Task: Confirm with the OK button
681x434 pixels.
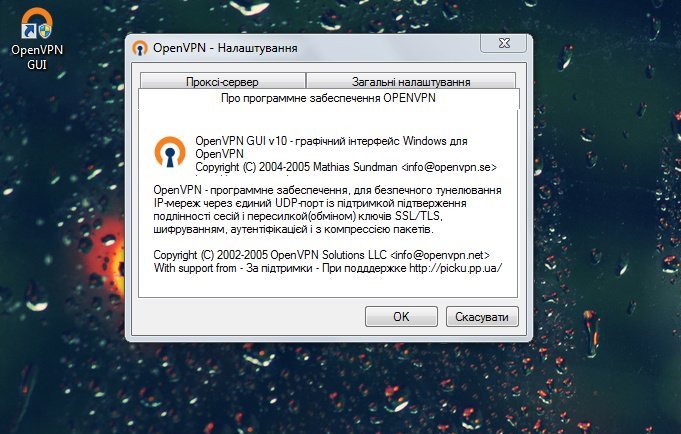Action: pos(401,316)
